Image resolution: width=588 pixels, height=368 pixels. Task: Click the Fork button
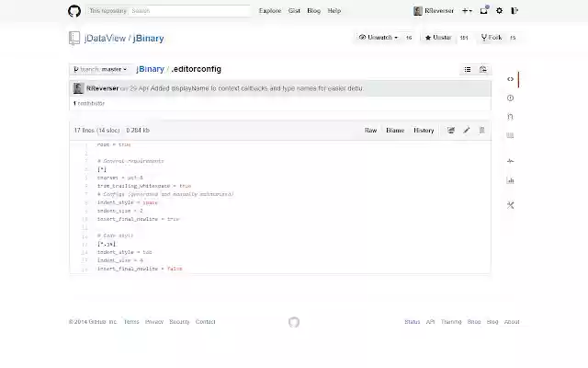[492, 38]
